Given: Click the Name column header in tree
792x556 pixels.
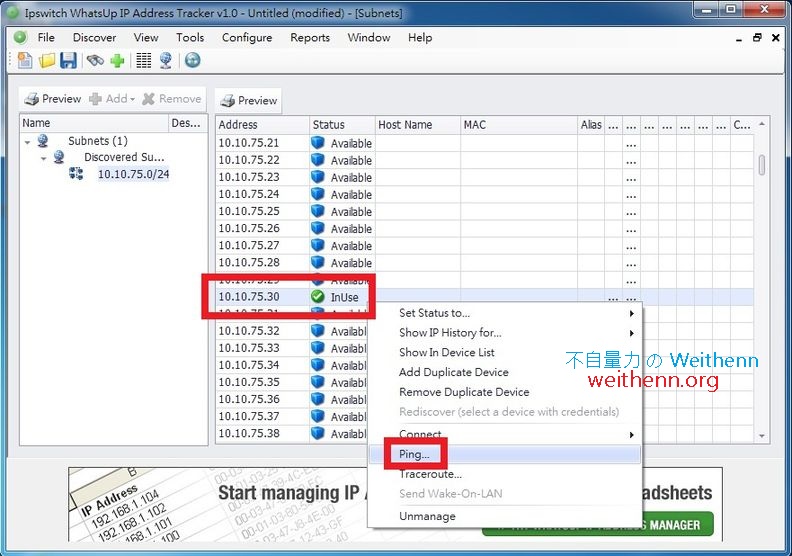Looking at the screenshot, I should tap(94, 123).
